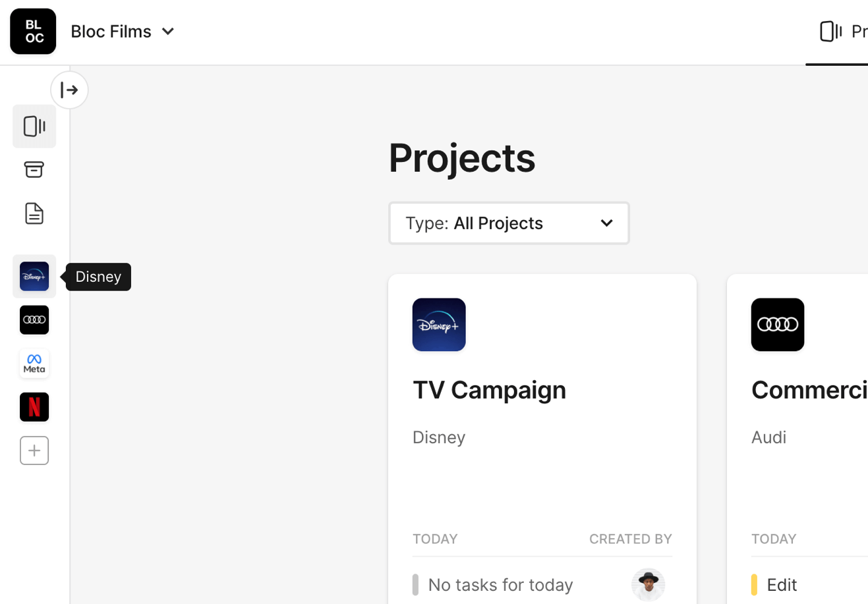Click the Bloc Films BLOC logo

33,32
